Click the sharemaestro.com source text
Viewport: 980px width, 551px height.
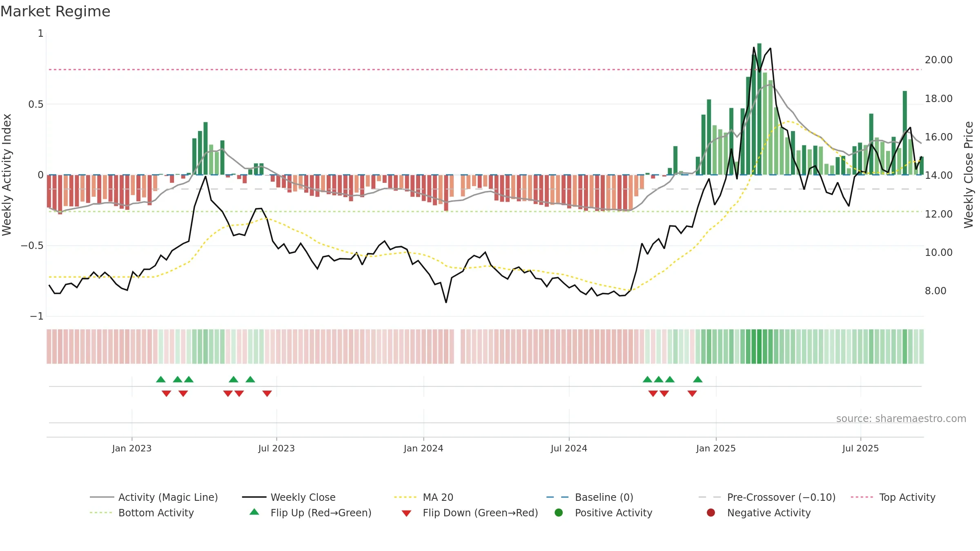pos(901,418)
